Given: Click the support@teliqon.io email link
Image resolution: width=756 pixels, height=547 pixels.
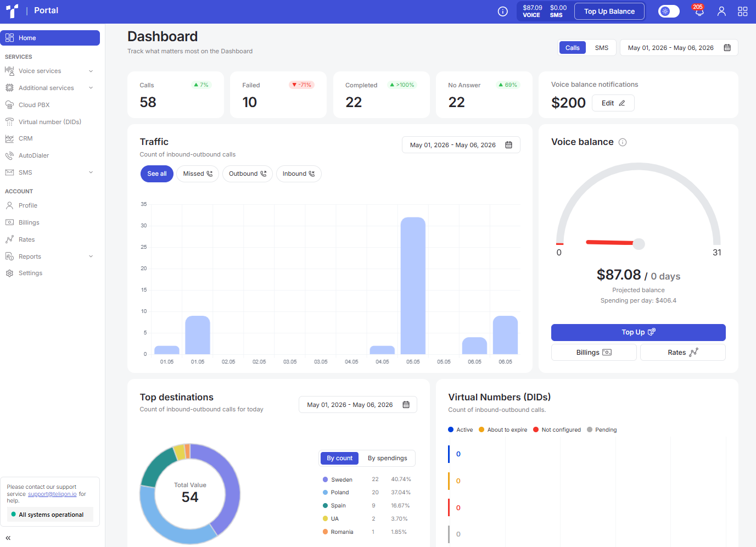Looking at the screenshot, I should point(52,494).
